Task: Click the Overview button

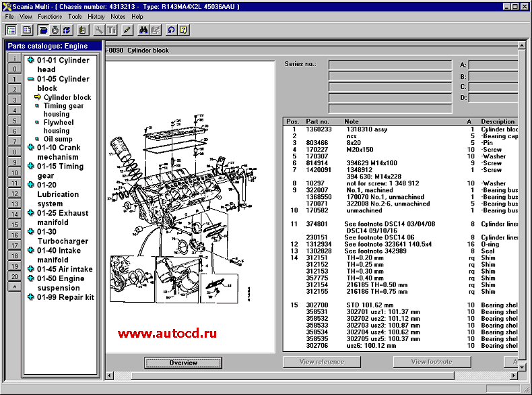Action: click(183, 363)
